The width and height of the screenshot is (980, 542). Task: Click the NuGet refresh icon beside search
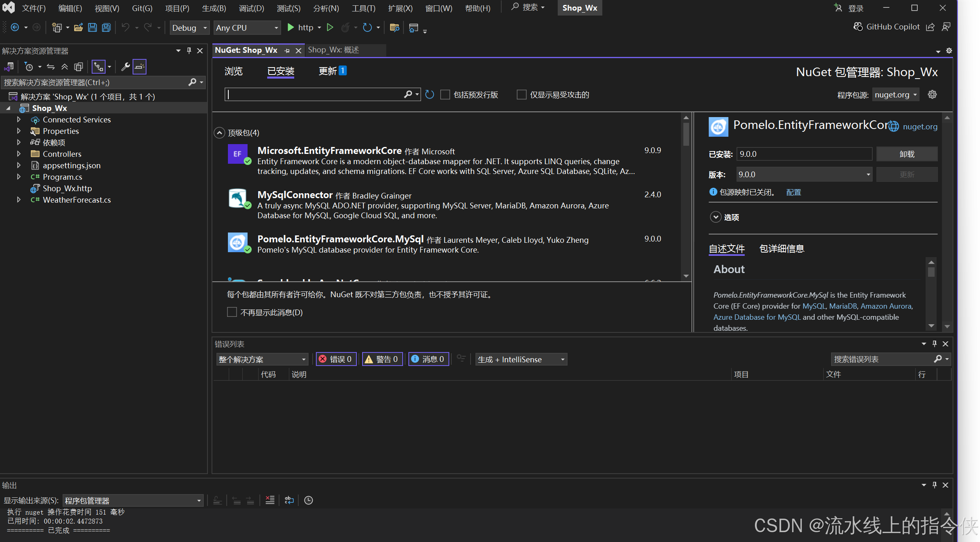point(429,95)
